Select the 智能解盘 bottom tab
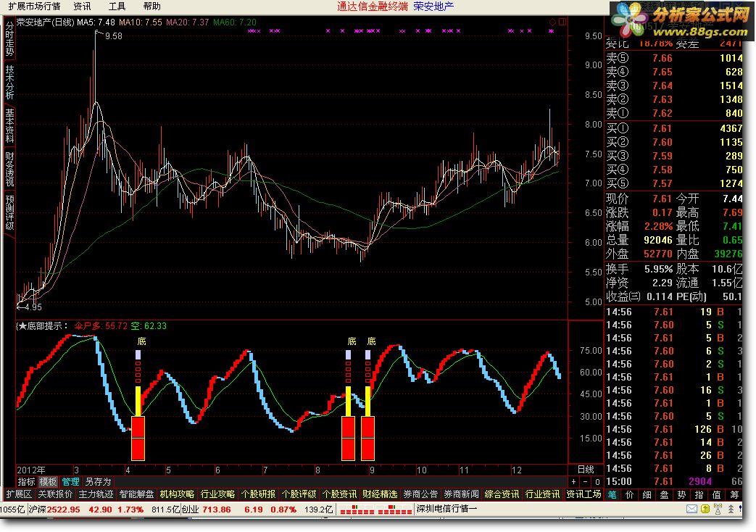The image size is (756, 532). 136,494
